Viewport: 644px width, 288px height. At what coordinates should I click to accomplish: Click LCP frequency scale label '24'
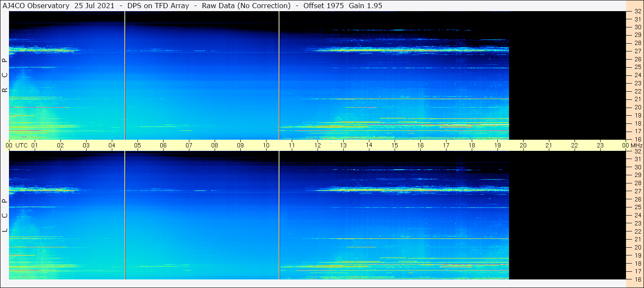point(638,215)
